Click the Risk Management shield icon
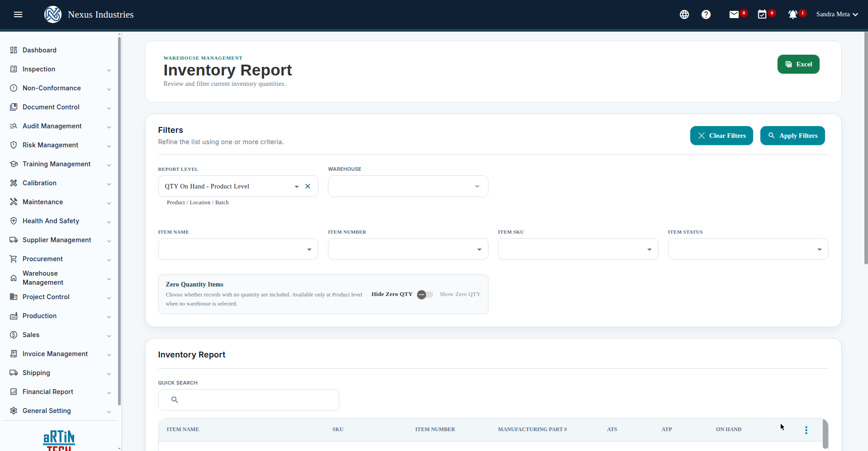Viewport: 868px width, 451px height. pos(14,145)
